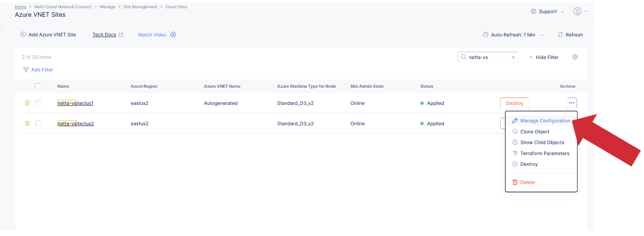Click Applied status for netta-vsiteclus2
This screenshot has height=236, width=644.
click(432, 123)
